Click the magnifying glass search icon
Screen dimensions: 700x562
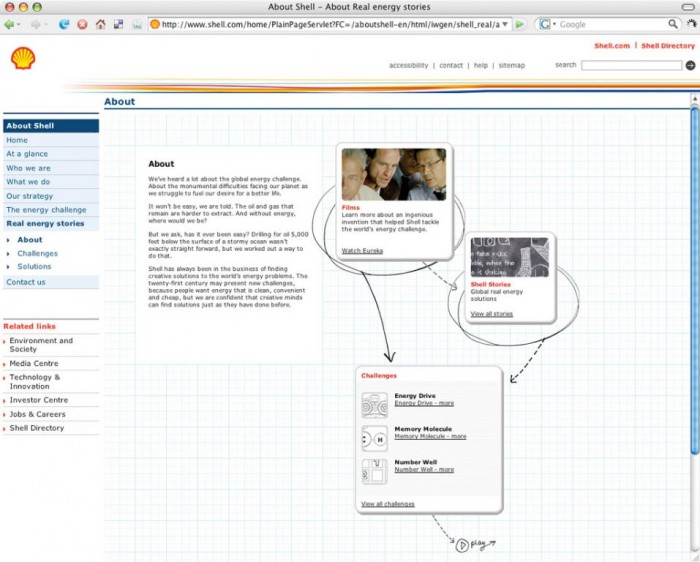(673, 24)
